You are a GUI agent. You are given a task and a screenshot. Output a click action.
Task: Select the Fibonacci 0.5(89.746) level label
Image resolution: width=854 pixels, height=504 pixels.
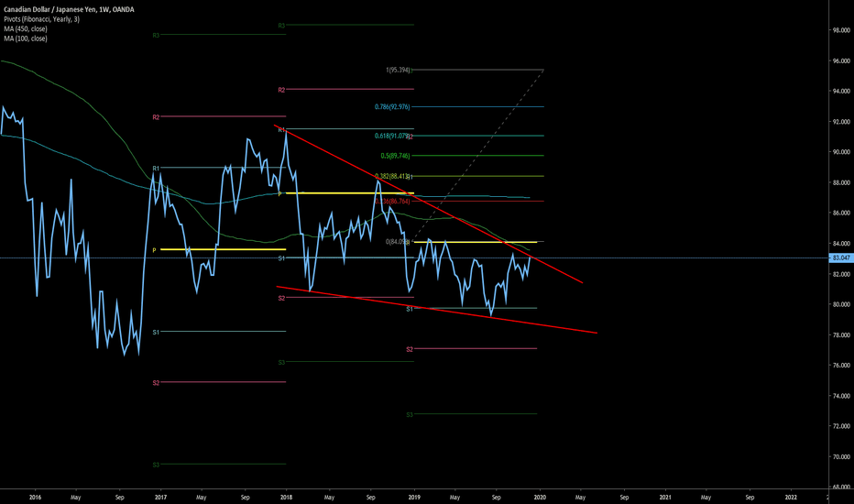click(395, 156)
